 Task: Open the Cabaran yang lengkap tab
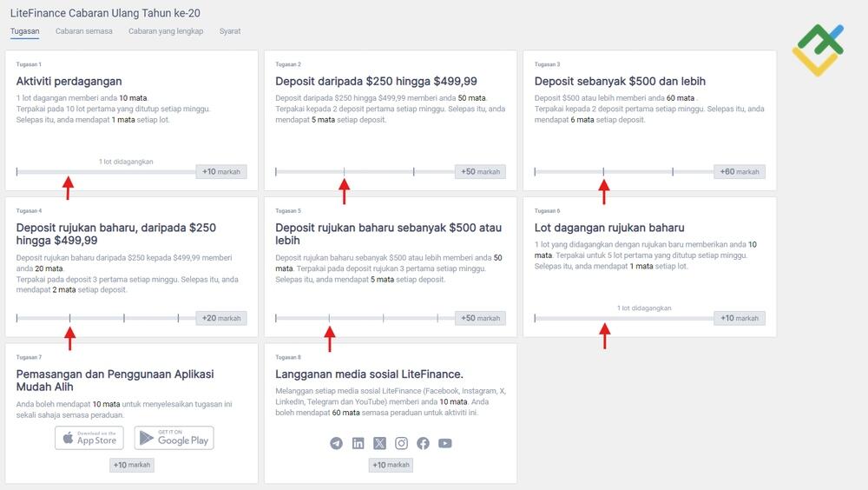(x=166, y=31)
